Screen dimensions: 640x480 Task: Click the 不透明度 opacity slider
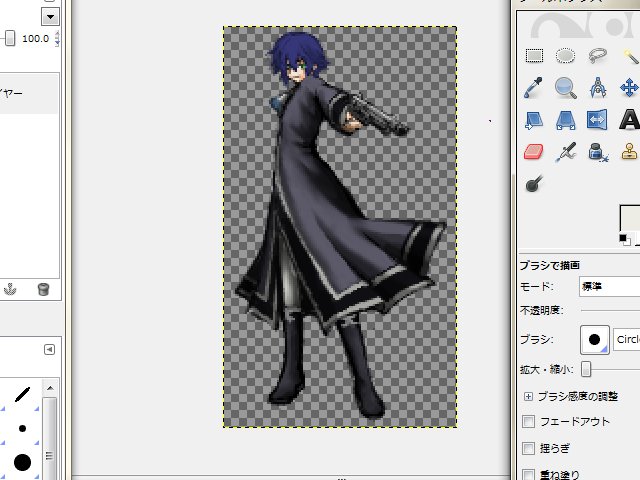tap(611, 311)
